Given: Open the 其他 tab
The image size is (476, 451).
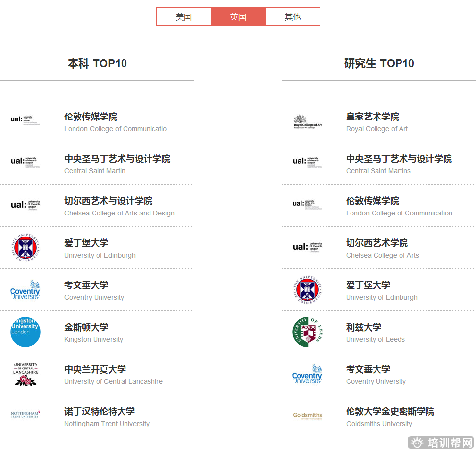Looking at the screenshot, I should pyautogui.click(x=293, y=17).
